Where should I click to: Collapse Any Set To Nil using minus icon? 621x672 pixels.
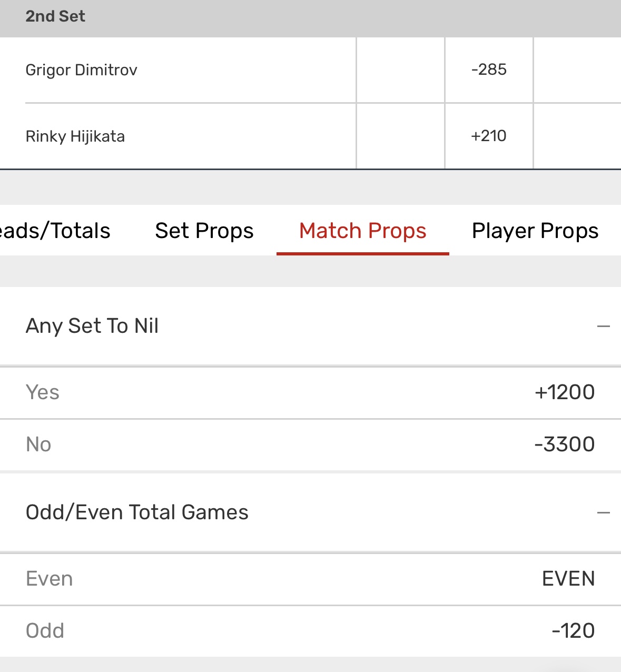point(603,327)
